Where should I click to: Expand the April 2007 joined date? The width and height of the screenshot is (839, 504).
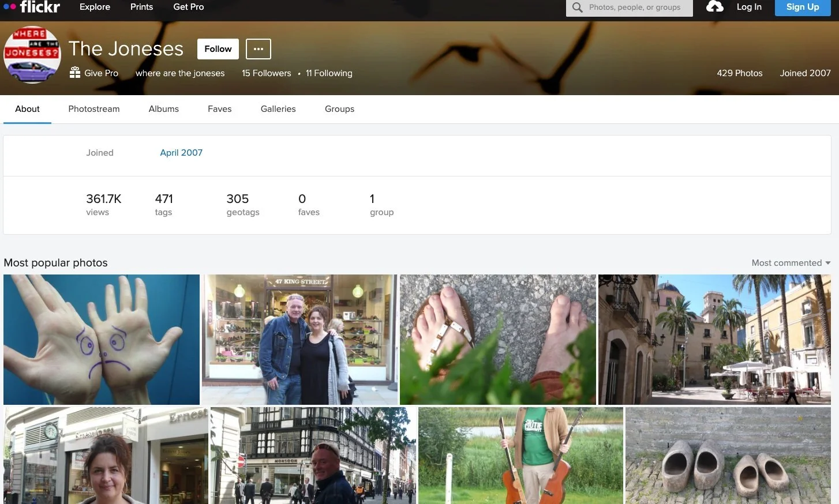coord(181,152)
